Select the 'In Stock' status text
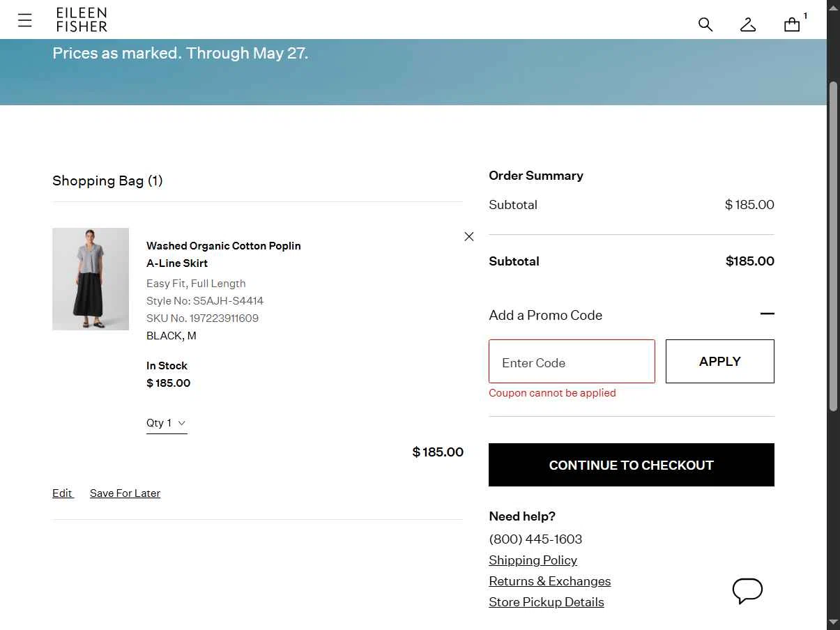Screen dimensions: 840x630 pos(167,366)
